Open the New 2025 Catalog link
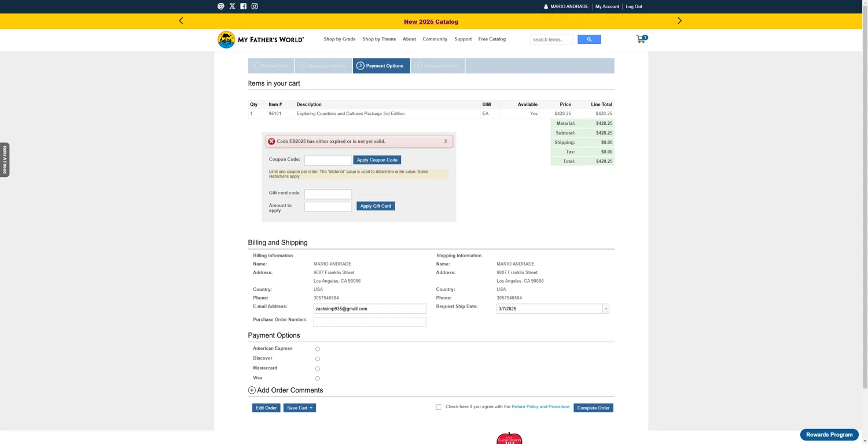Image resolution: width=868 pixels, height=444 pixels. pyautogui.click(x=431, y=21)
